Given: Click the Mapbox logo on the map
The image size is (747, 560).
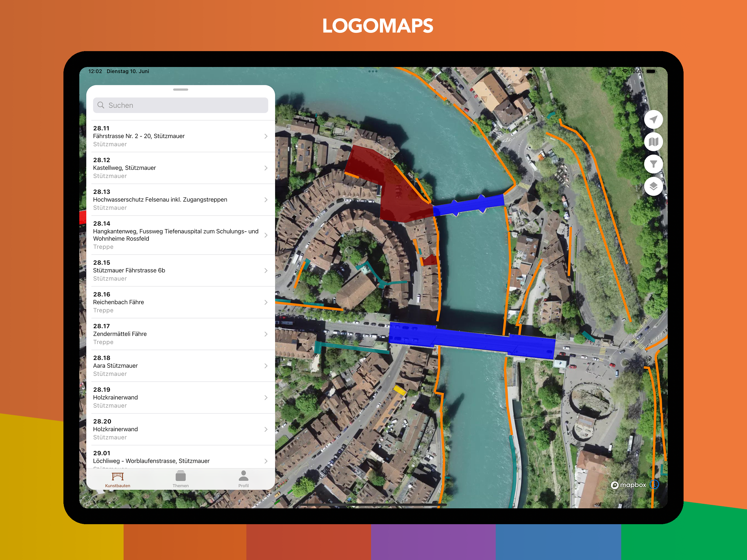Looking at the screenshot, I should (x=628, y=485).
